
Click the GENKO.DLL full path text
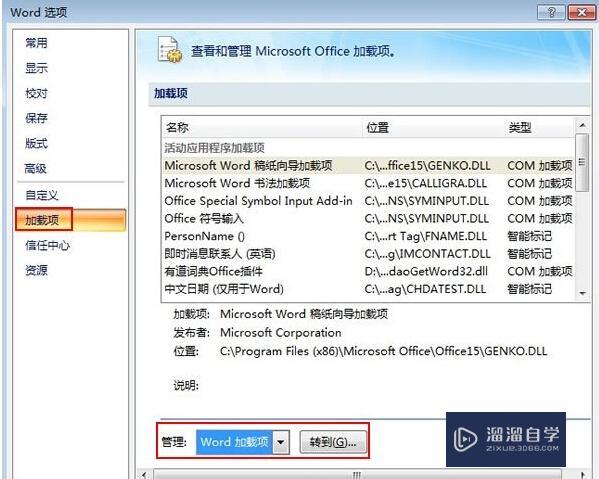tap(384, 351)
